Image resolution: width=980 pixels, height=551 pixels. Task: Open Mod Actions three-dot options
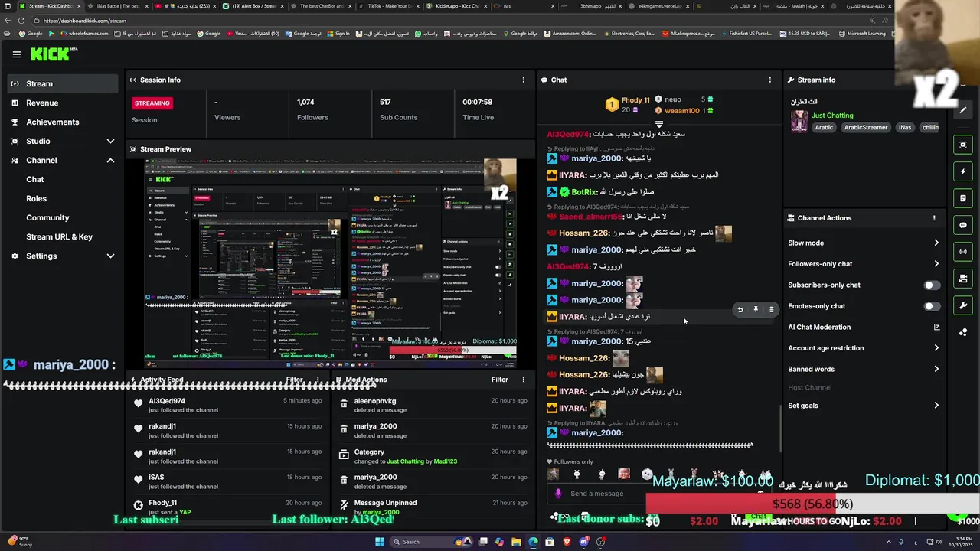pyautogui.click(x=524, y=380)
